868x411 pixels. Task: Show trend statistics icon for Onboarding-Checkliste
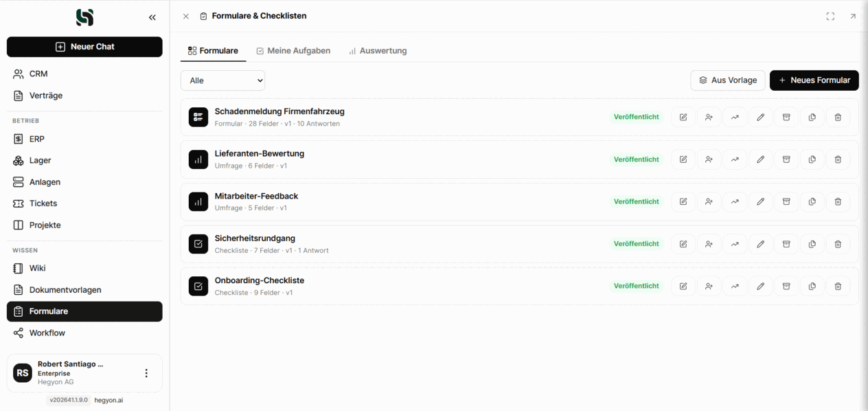coord(735,286)
